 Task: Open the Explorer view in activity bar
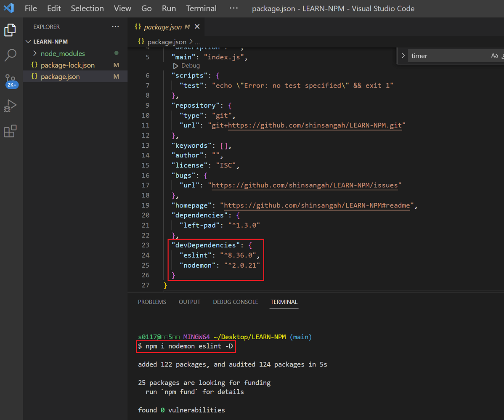[x=10, y=30]
